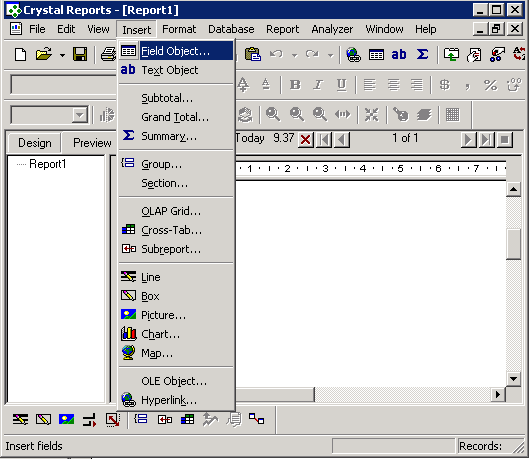Increase font size icon
Screen dimensions: 529x459
tap(243, 84)
